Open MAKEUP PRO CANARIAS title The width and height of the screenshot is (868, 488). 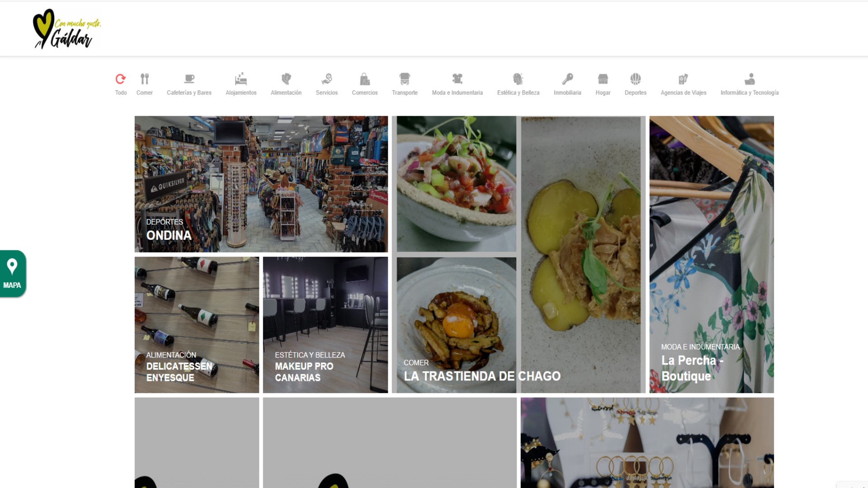(x=304, y=372)
